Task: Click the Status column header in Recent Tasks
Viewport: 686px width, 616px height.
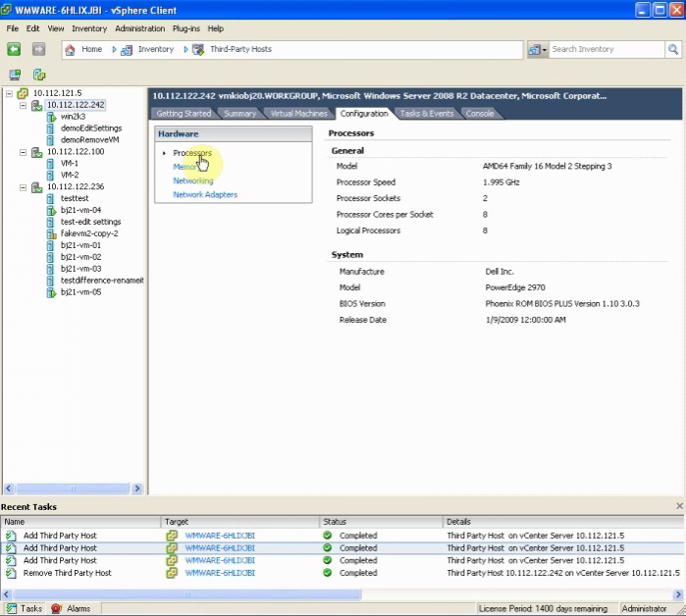Action: click(381, 522)
